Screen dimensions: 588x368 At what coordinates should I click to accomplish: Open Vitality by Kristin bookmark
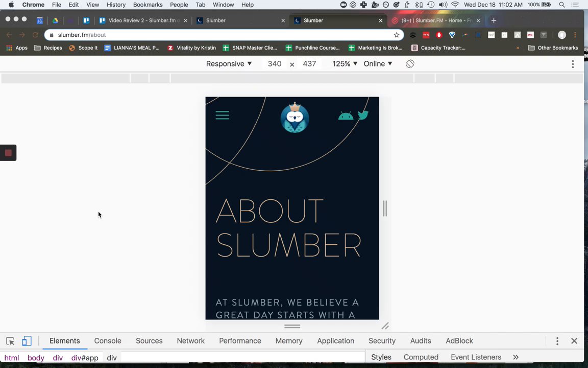pos(191,48)
